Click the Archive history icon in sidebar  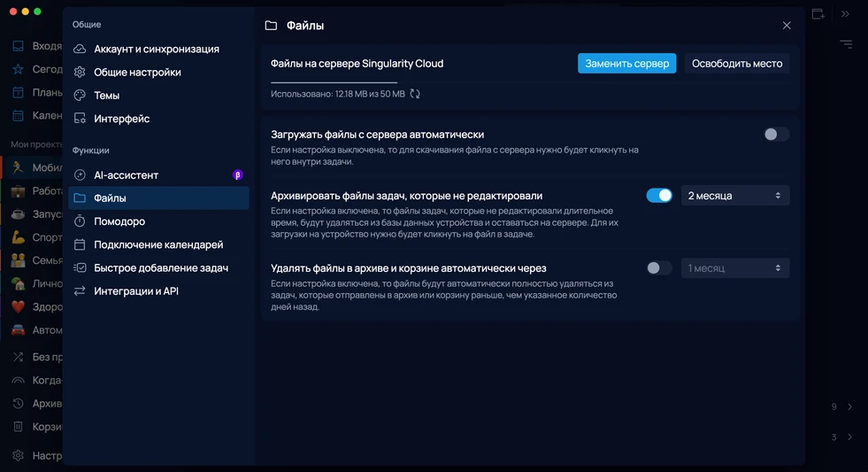click(19, 403)
